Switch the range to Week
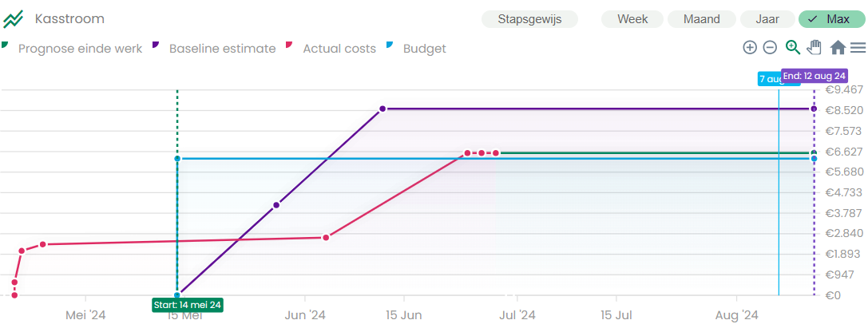868x324 pixels. click(x=632, y=19)
